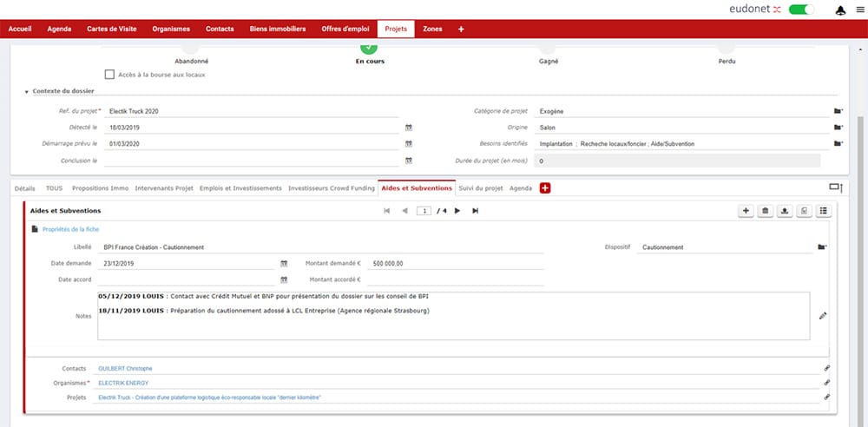Delete the current subvention record with trash icon
Viewport: 868px width, 427px height.
(x=765, y=211)
